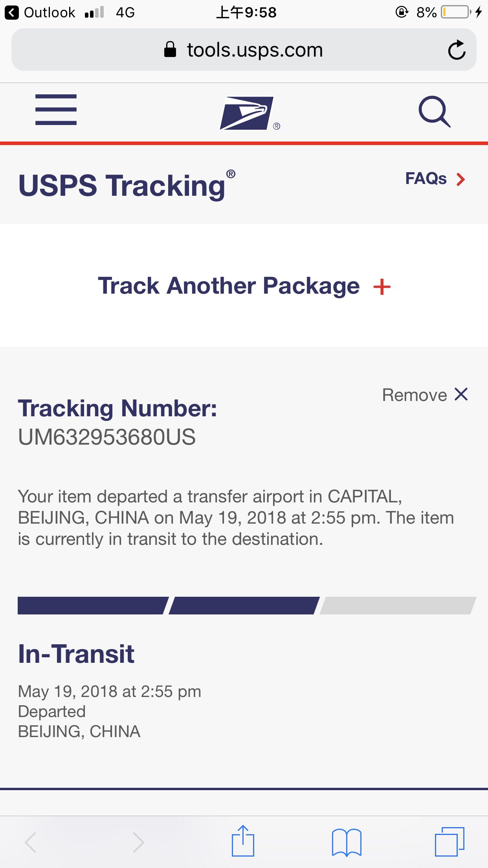Expand Track Another Package section
Image resolution: width=488 pixels, height=868 pixels.
[244, 285]
